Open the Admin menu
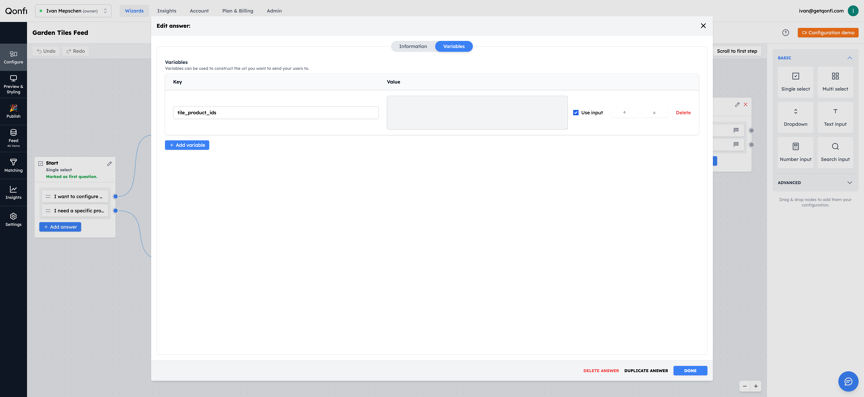Viewport: 864px width, 397px height. tap(274, 10)
